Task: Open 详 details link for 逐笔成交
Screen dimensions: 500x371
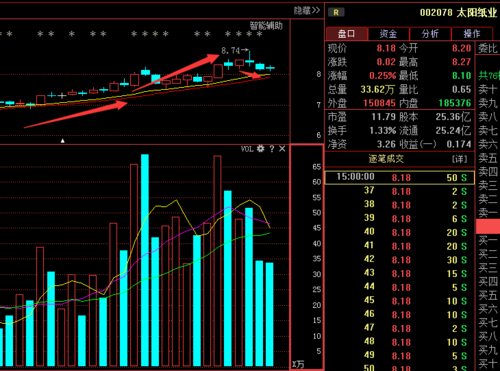Action: pyautogui.click(x=459, y=159)
